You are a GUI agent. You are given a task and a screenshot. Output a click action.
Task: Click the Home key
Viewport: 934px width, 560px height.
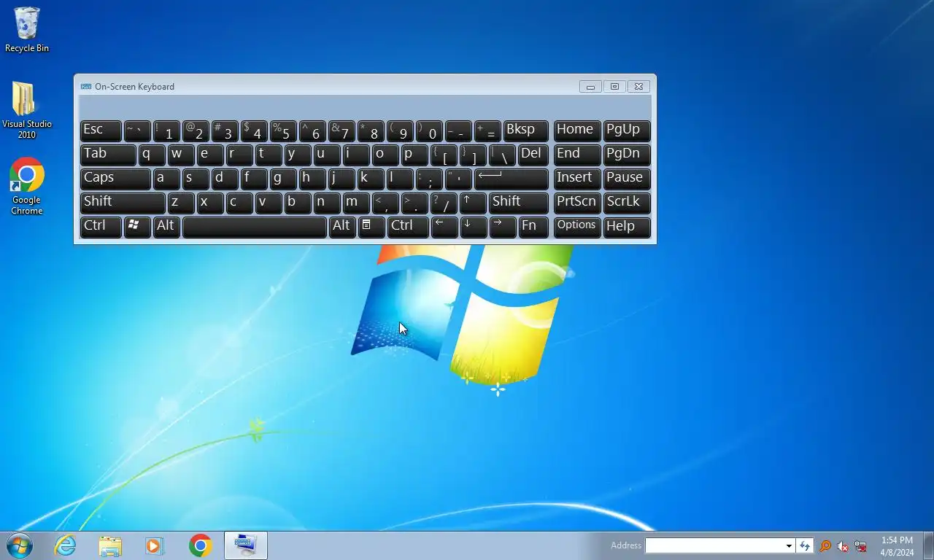click(577, 130)
